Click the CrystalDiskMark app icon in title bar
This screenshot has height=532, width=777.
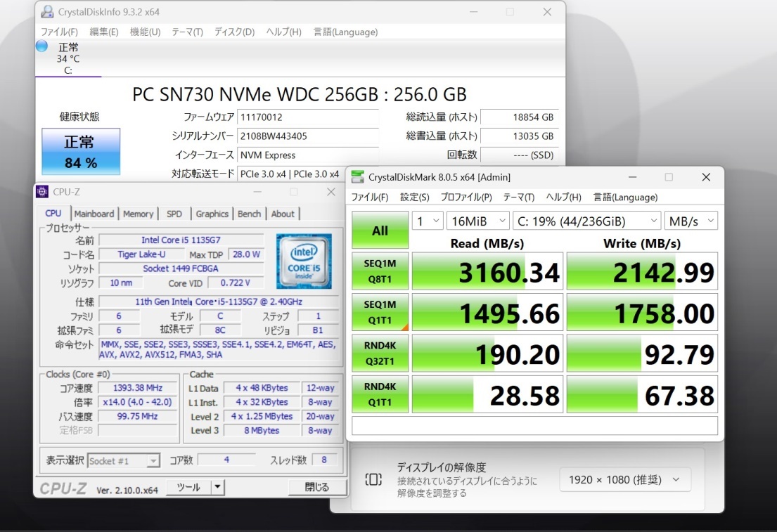click(x=357, y=177)
